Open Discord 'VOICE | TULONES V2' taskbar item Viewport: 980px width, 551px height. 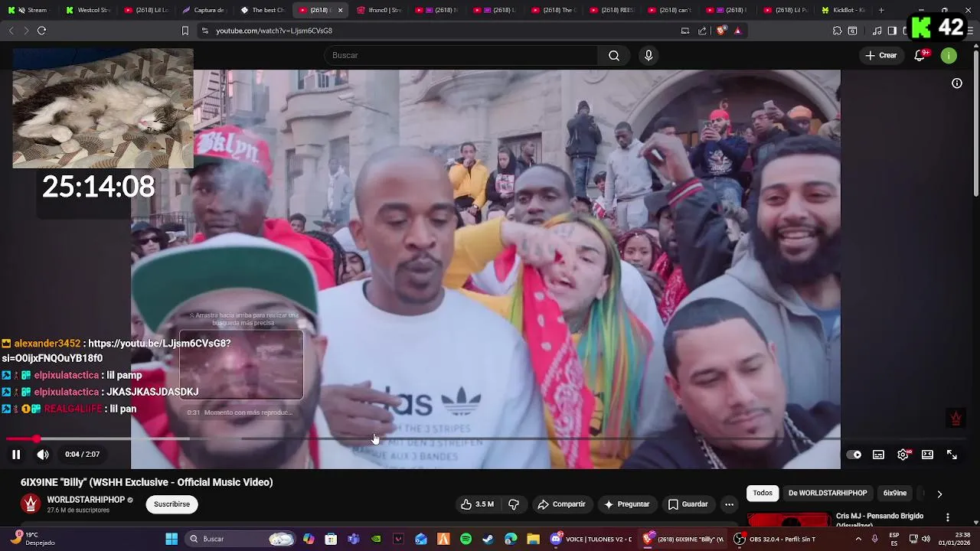click(x=591, y=539)
